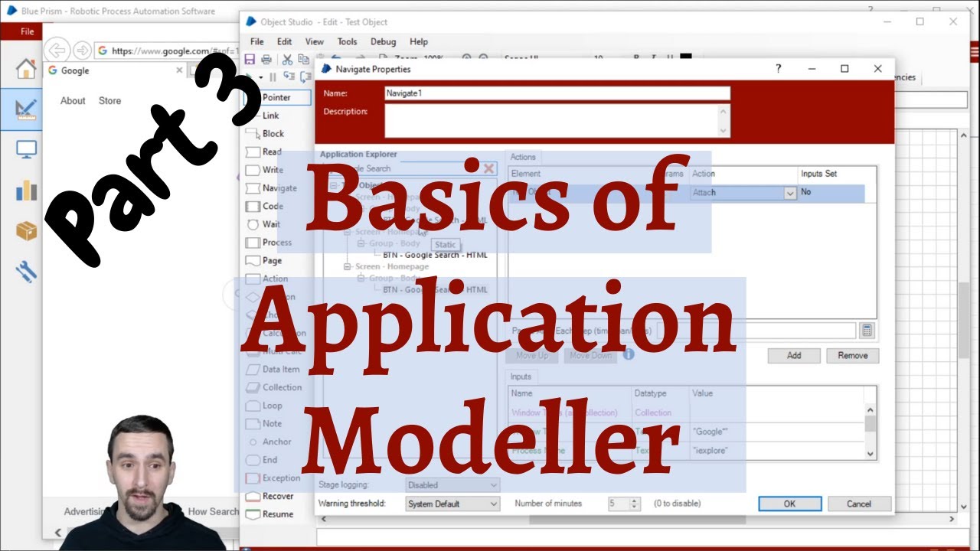Click the "iexplore" value cell

pos(776,451)
